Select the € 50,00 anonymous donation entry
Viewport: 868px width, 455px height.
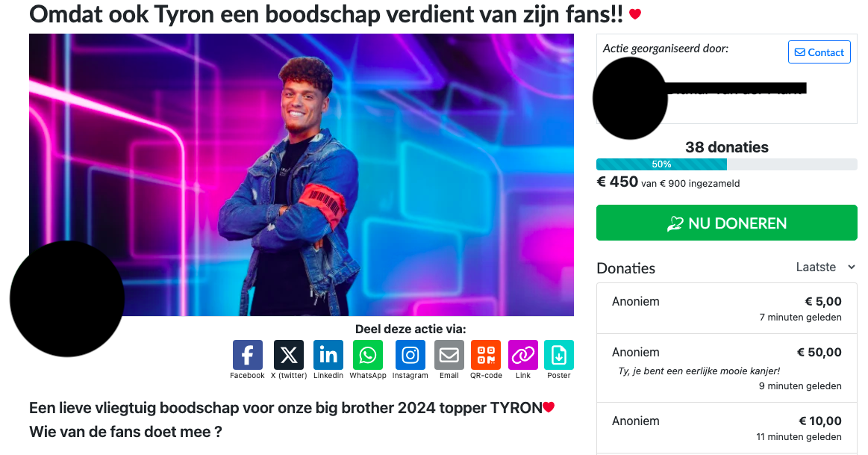(x=726, y=368)
